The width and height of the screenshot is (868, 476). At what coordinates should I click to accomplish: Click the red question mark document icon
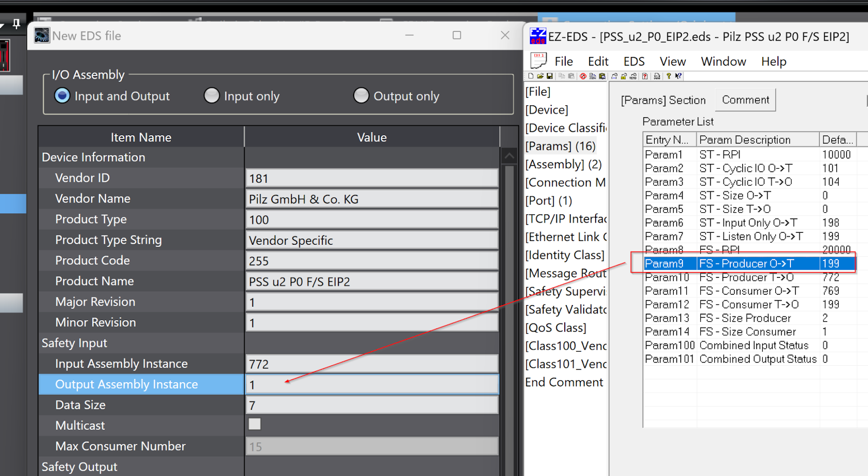click(x=644, y=76)
